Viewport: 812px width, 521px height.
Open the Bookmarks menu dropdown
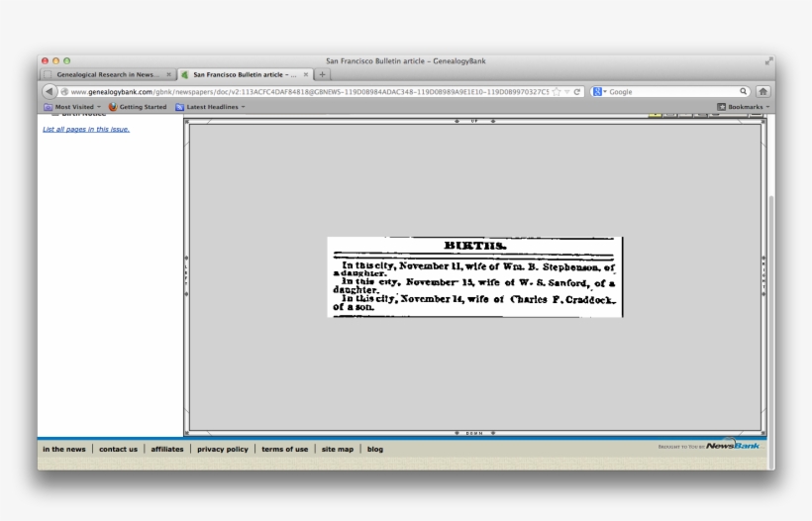(x=743, y=107)
